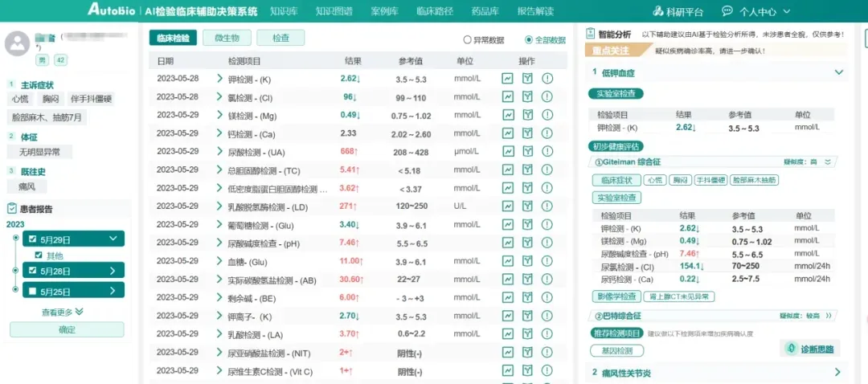Click the 确定 button

tap(67, 329)
